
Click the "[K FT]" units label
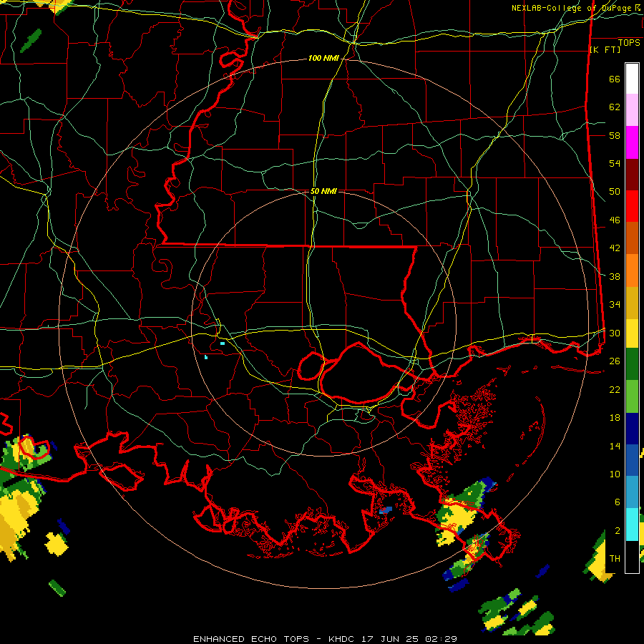(605, 49)
